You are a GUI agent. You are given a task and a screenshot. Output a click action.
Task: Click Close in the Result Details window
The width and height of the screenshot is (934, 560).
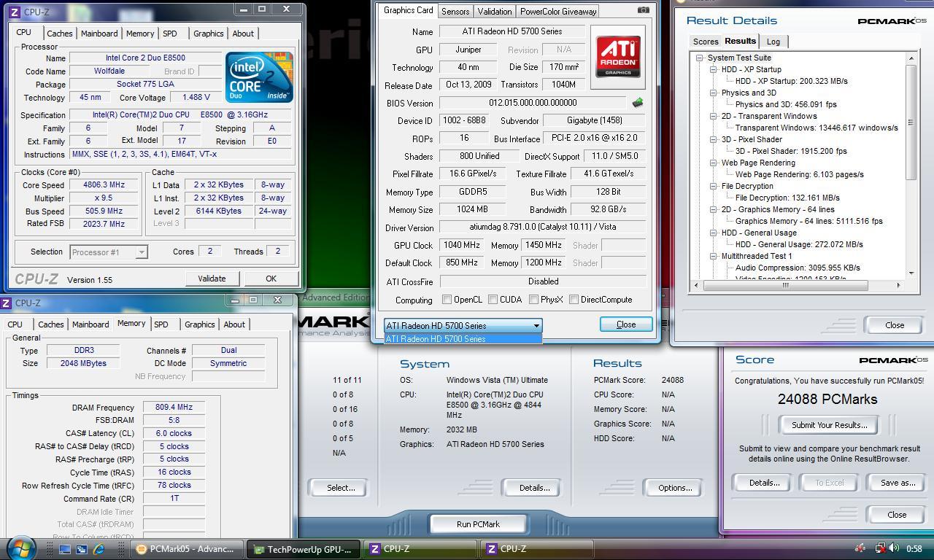point(895,325)
